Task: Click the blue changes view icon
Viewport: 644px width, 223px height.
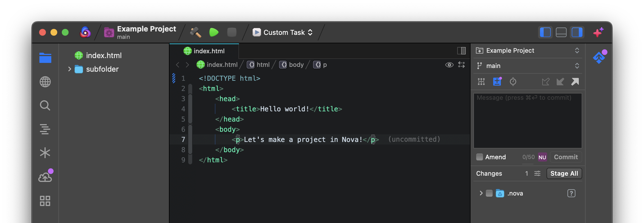Action: pos(497,82)
